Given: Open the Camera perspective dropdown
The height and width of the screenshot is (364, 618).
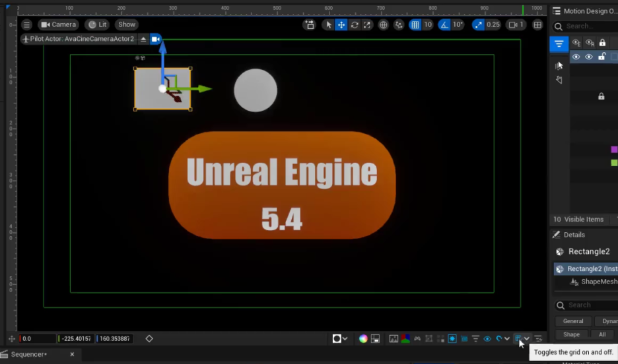Looking at the screenshot, I should pyautogui.click(x=58, y=24).
